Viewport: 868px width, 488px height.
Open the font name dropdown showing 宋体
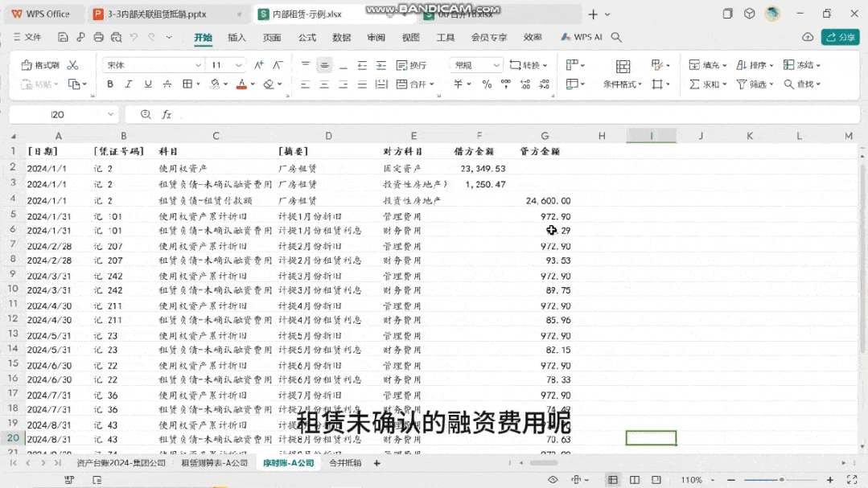coord(154,65)
